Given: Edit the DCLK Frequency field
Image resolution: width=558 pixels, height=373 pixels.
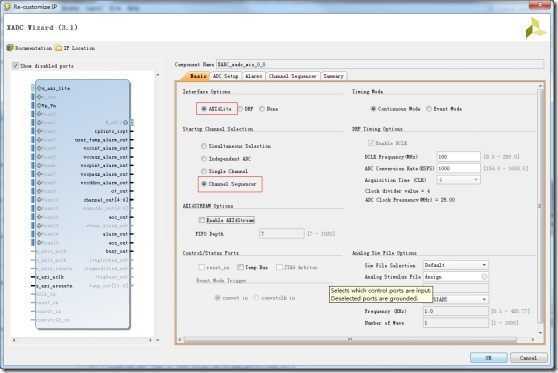Looking at the screenshot, I should [458, 157].
